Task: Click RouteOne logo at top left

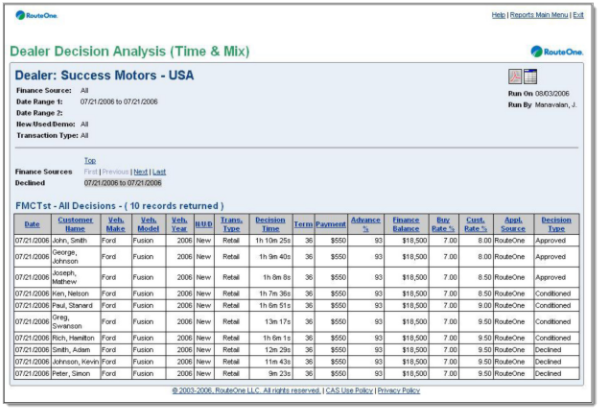Action: point(37,15)
